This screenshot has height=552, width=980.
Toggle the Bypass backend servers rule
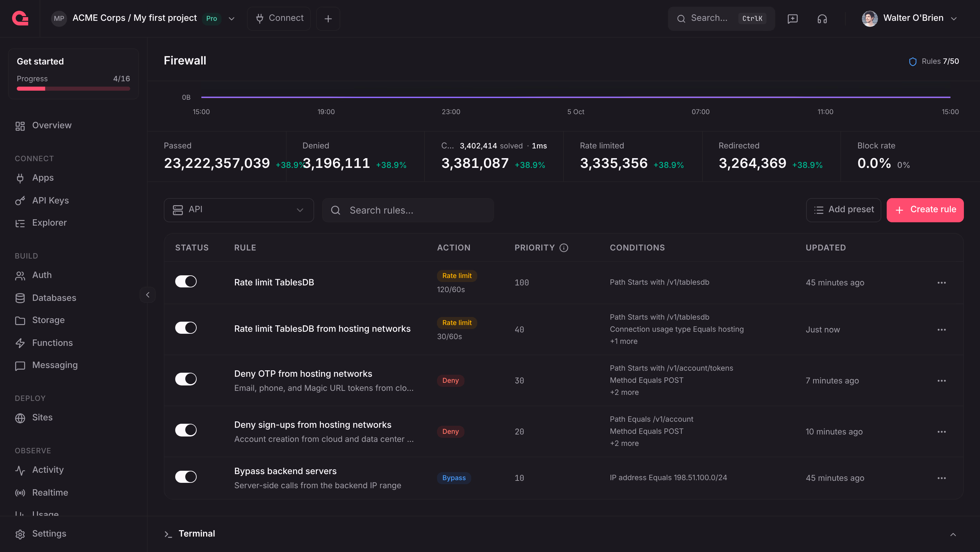[186, 477]
